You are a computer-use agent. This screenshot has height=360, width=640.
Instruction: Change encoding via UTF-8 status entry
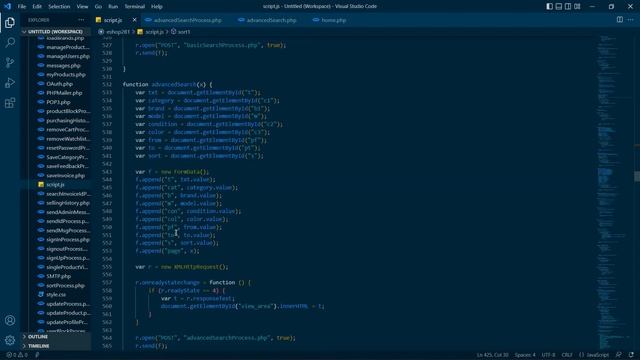[548, 355]
